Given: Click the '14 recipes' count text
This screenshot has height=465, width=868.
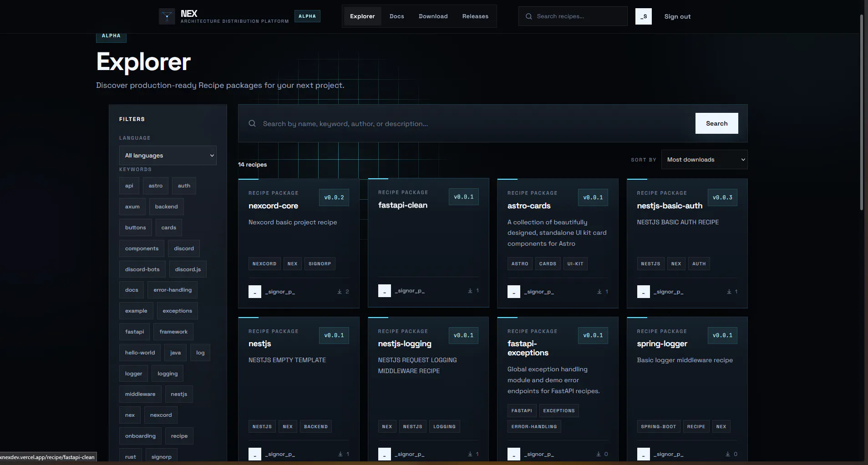Looking at the screenshot, I should click(253, 165).
